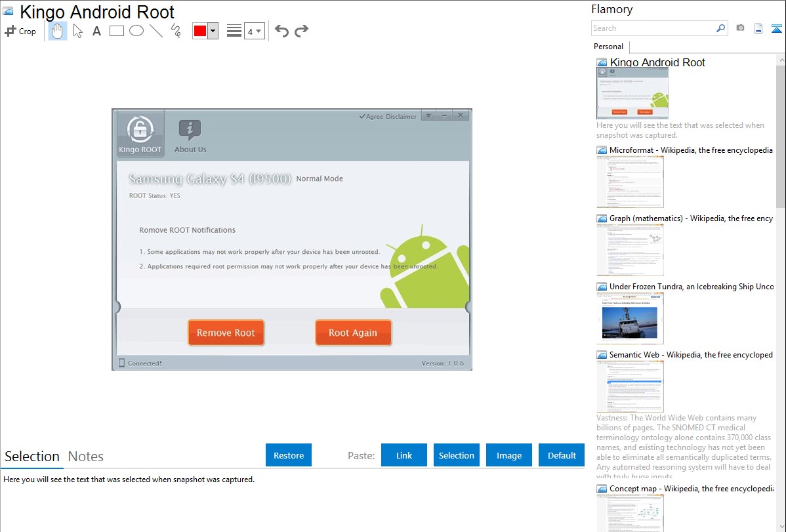Minimize the Kingo Android Root window

tap(444, 115)
